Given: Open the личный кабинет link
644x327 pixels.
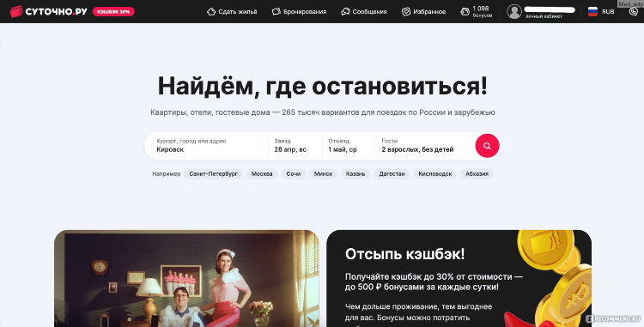Looking at the screenshot, I should click(x=544, y=16).
